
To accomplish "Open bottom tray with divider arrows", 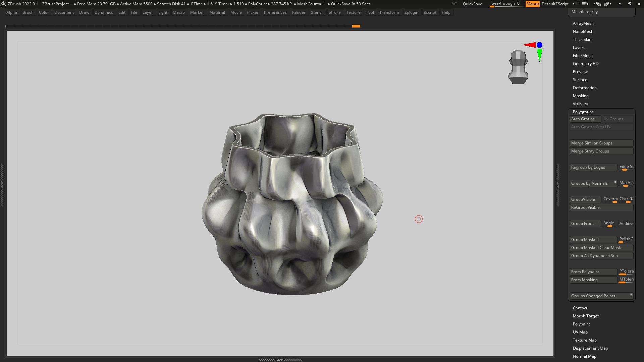I will pos(280,360).
